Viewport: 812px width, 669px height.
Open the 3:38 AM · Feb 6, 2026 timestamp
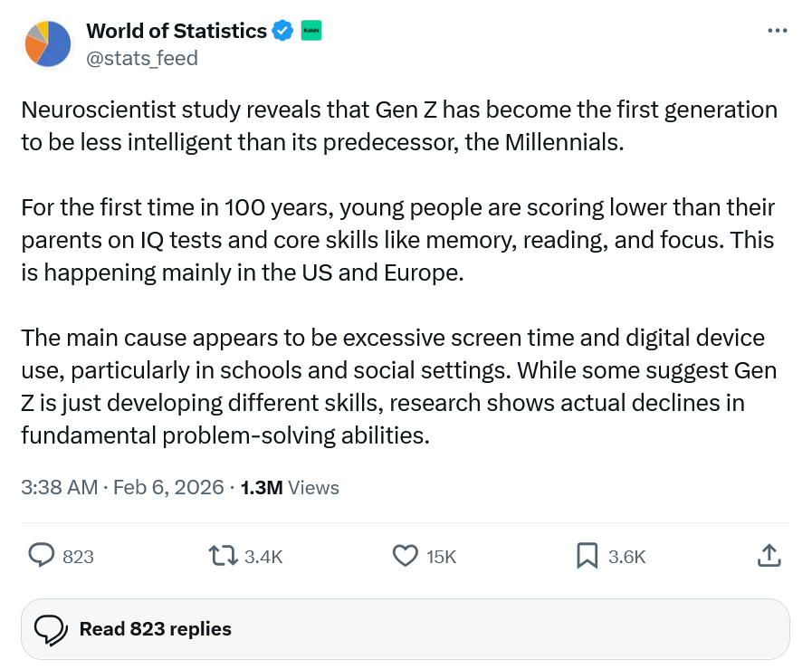click(x=121, y=487)
